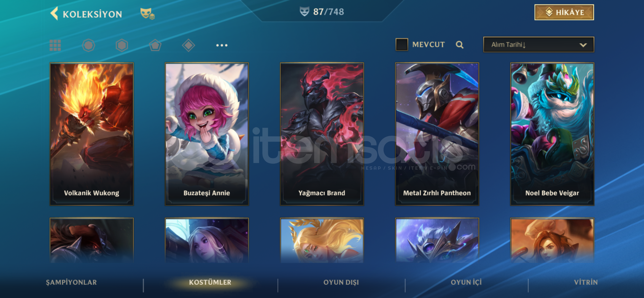
Task: Toggle the Mevcut checkbox
Action: tap(402, 44)
